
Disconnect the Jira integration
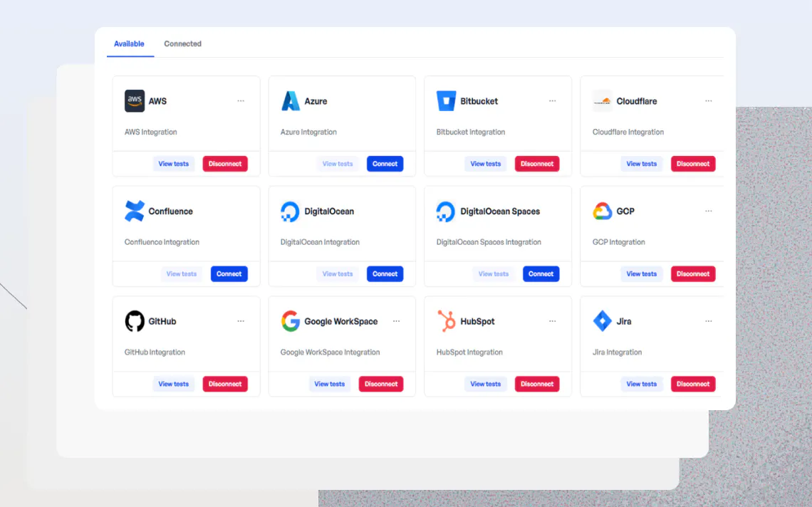pyautogui.click(x=693, y=385)
